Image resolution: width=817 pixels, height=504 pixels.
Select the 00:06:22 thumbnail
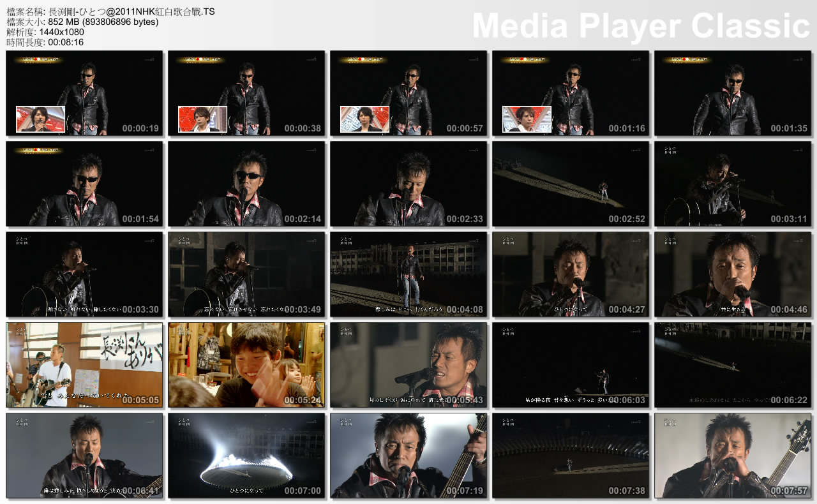coord(733,365)
